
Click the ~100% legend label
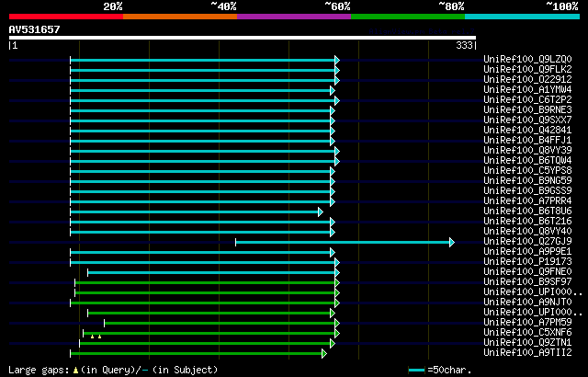tap(562, 6)
